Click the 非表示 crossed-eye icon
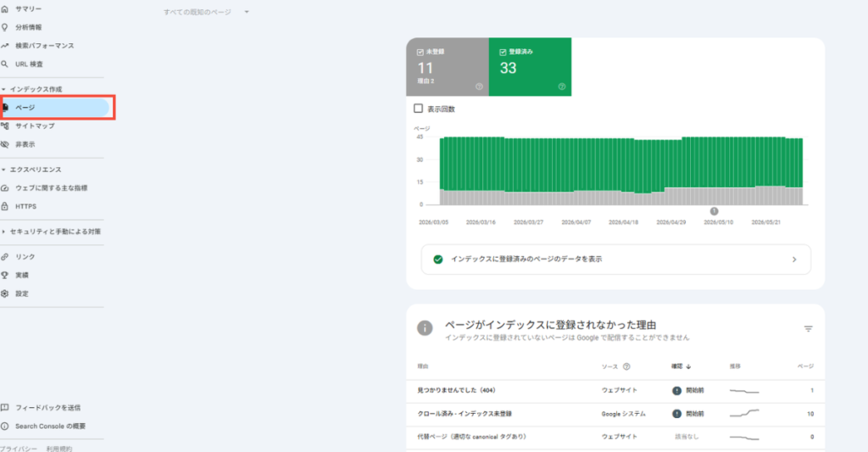 [4, 144]
